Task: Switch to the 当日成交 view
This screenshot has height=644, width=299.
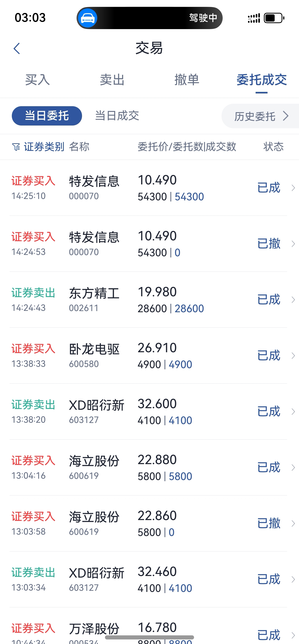Action: click(117, 116)
